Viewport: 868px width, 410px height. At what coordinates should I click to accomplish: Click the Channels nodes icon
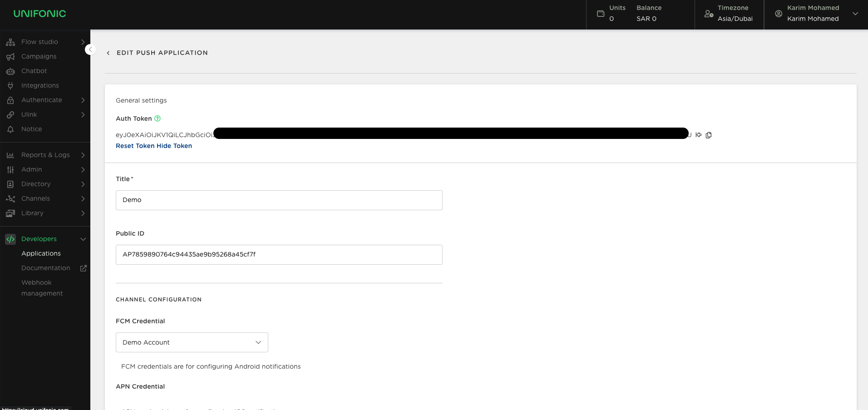point(10,199)
